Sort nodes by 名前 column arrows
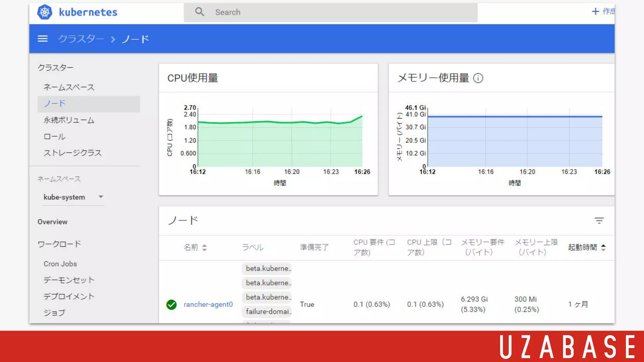644x362 pixels. coord(204,248)
